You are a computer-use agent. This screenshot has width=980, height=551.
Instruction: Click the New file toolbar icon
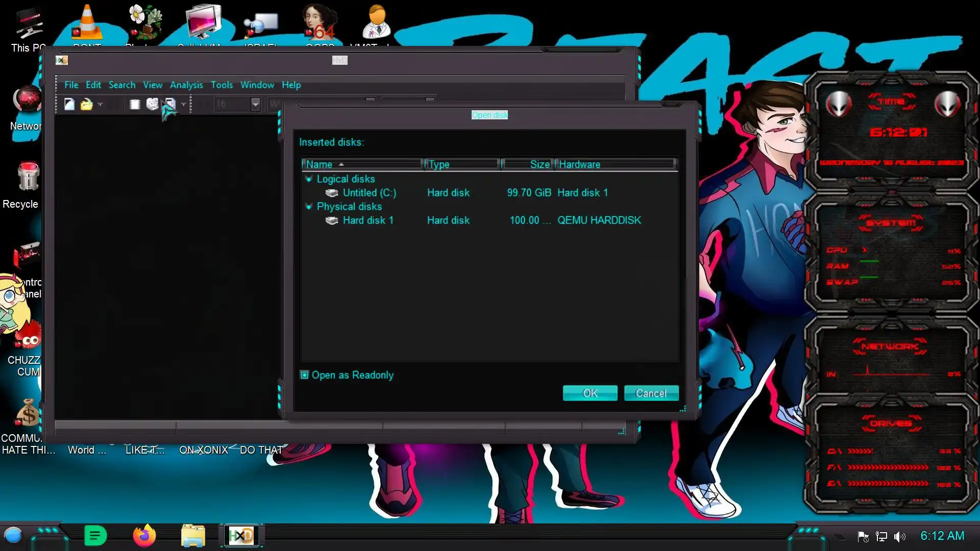(69, 104)
